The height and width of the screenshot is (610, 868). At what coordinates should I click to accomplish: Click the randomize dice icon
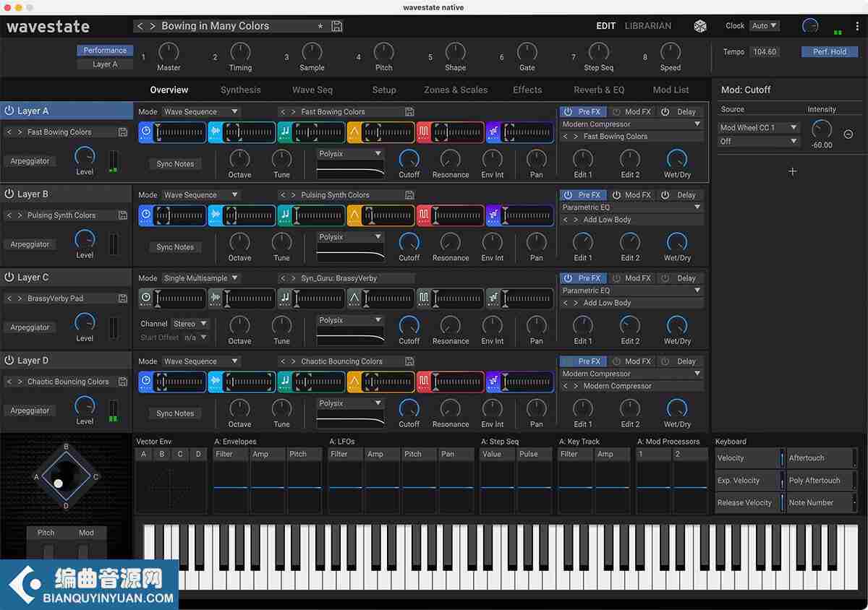tap(700, 26)
